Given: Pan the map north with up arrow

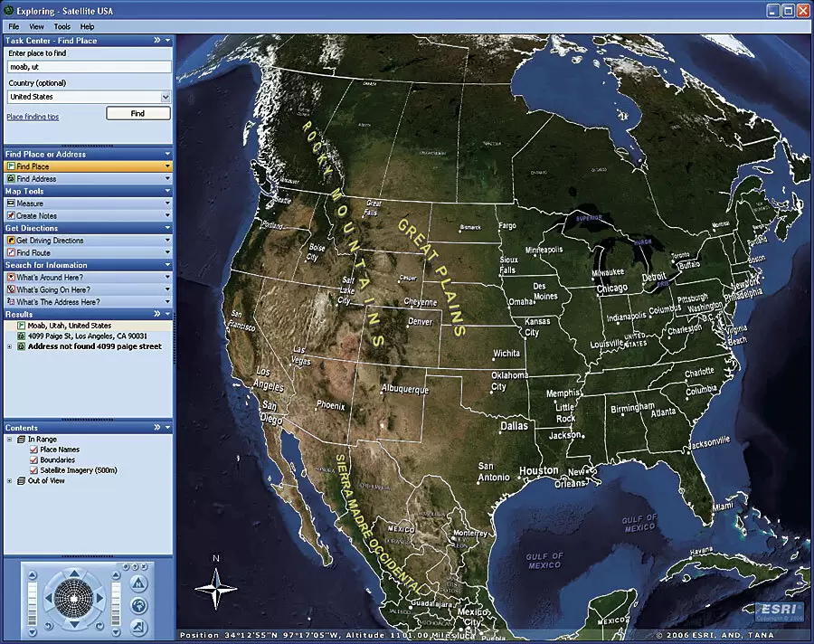Looking at the screenshot, I should click(x=74, y=573).
